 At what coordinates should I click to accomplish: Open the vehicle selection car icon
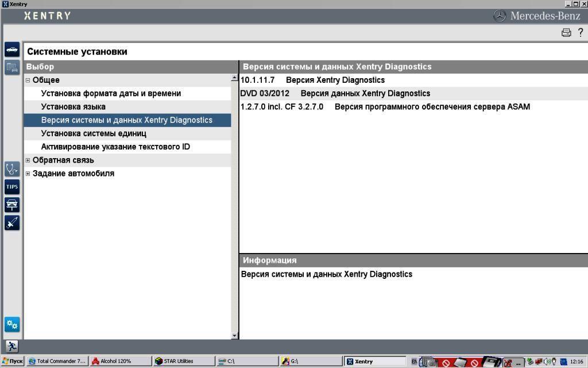(12, 49)
